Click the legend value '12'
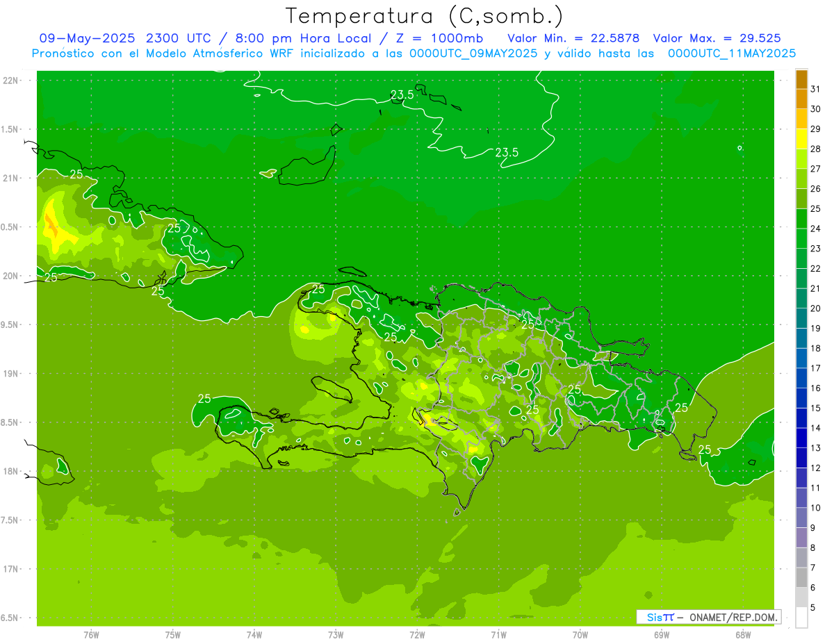This screenshot has width=834, height=644. tap(815, 468)
